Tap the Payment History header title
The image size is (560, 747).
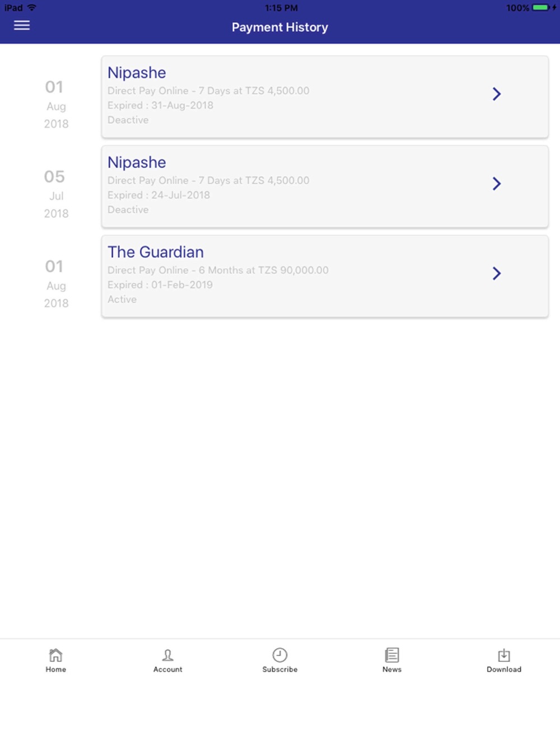280,27
